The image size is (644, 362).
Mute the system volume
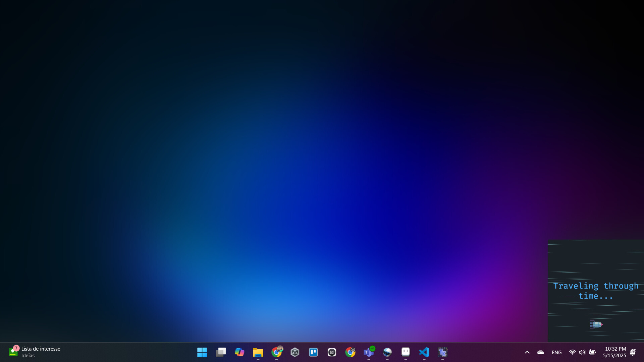tap(582, 352)
